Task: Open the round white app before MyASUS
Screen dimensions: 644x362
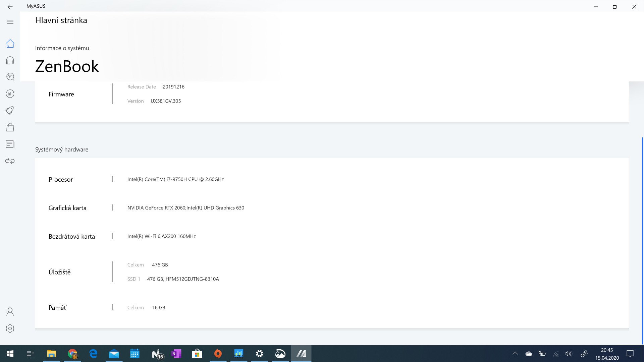Action: click(x=280, y=354)
